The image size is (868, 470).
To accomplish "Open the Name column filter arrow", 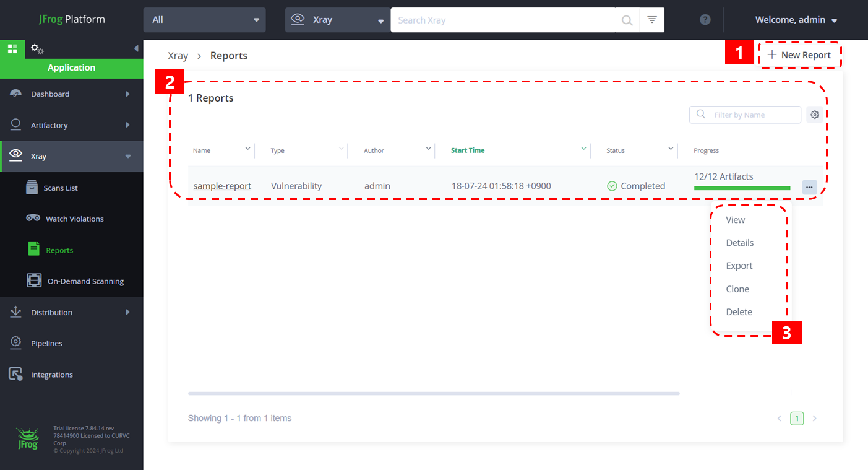I will [248, 149].
